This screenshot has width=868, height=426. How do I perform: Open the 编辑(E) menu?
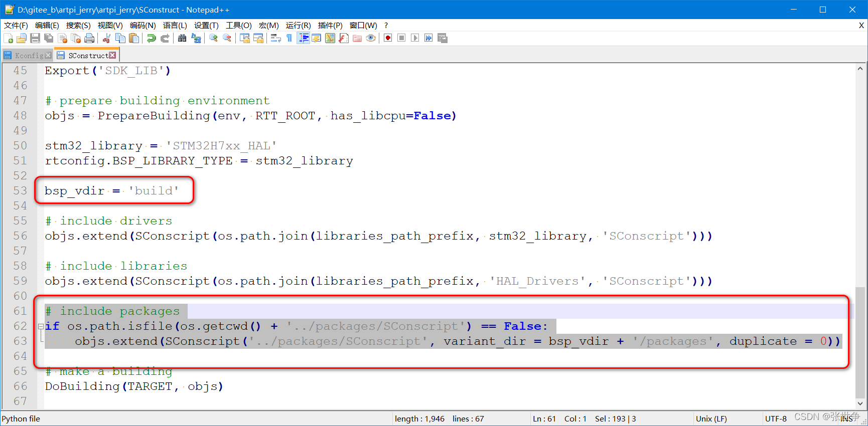(47, 25)
